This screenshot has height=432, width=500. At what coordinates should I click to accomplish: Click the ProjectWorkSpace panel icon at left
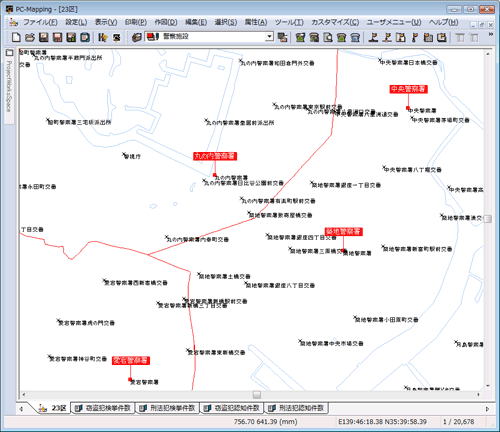[9, 53]
